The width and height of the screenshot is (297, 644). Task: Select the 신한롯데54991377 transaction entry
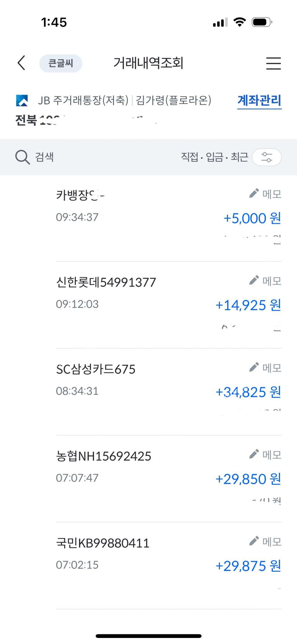[x=106, y=282]
